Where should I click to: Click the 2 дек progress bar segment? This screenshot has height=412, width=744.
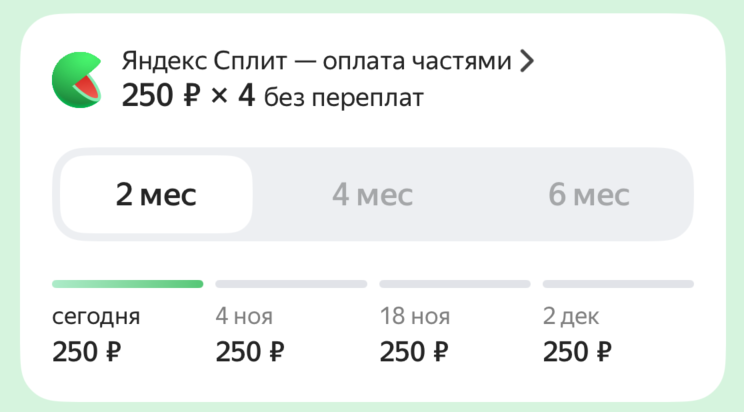click(x=618, y=284)
